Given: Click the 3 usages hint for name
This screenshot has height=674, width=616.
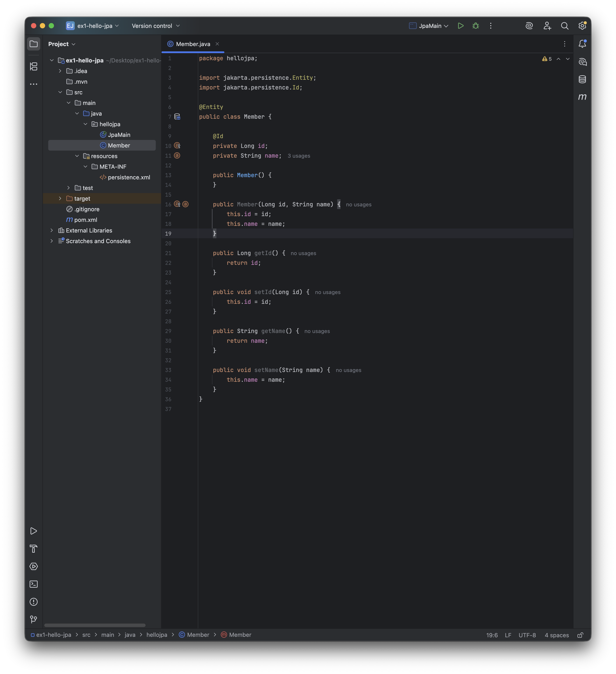Looking at the screenshot, I should click(299, 156).
